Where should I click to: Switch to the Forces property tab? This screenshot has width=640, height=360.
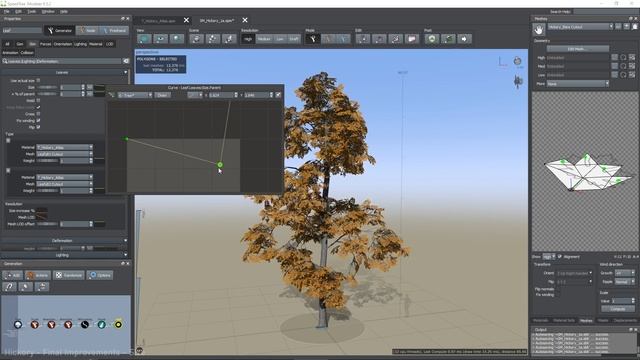45,44
